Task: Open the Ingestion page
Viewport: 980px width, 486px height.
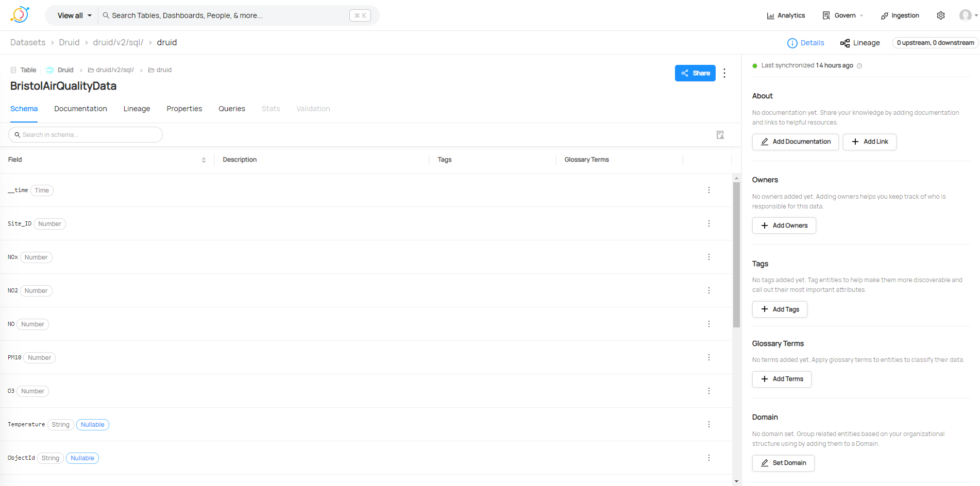Action: coord(900,15)
